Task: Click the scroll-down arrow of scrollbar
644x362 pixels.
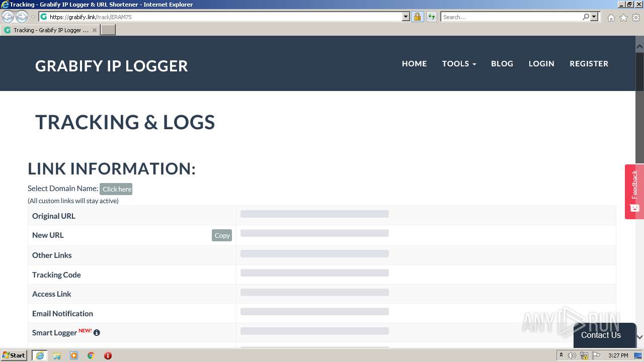Action: 639,337
